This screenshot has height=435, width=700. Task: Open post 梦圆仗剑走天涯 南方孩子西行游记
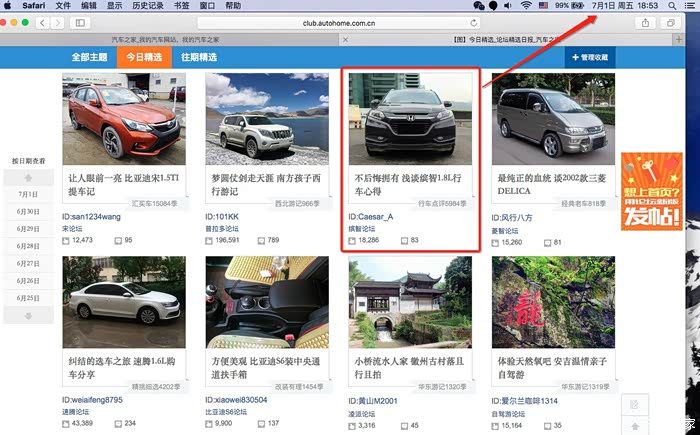pyautogui.click(x=266, y=184)
